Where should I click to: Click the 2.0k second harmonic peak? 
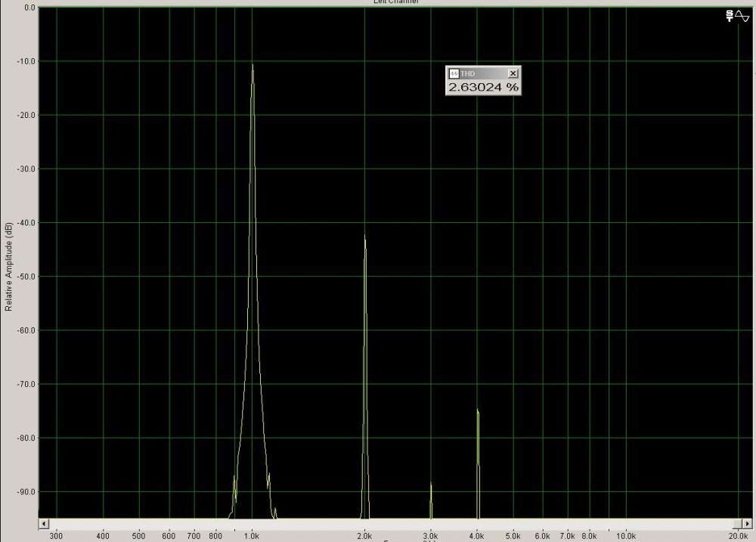pos(365,238)
